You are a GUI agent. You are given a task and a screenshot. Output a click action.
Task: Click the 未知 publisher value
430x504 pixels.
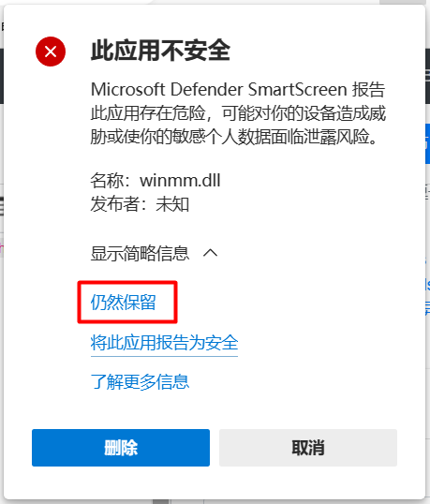coord(172,204)
